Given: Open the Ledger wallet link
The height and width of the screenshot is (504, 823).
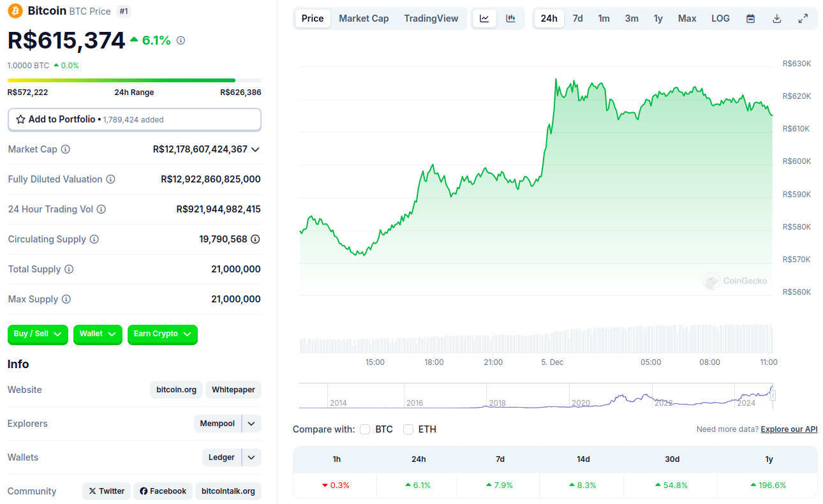Looking at the screenshot, I should (222, 457).
